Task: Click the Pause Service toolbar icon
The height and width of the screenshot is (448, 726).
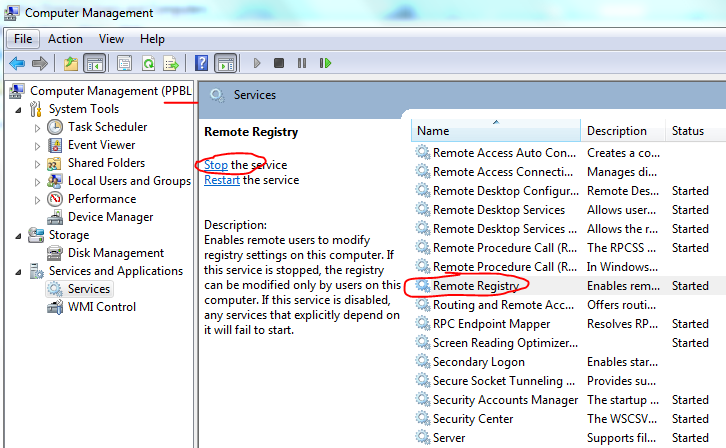Action: 302,63
